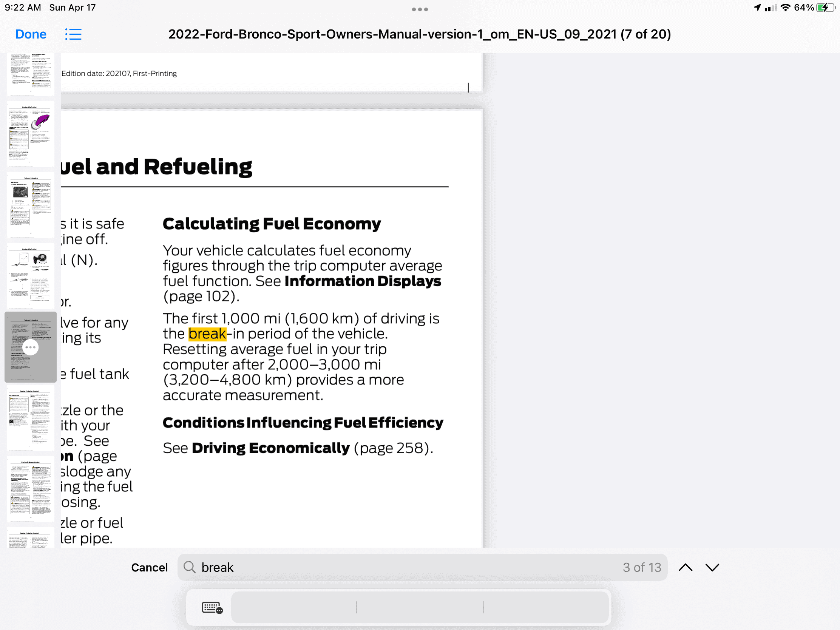Open the Driving Economically page reference

(x=270, y=448)
